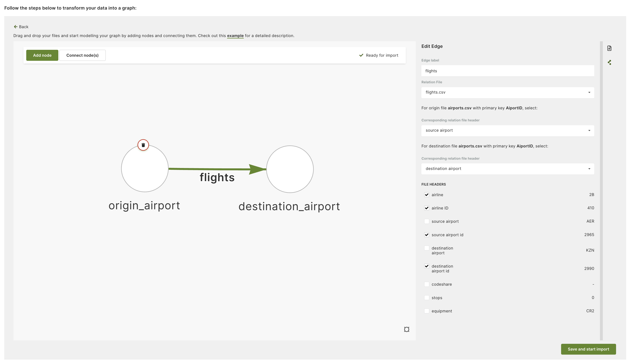Click the sample value CR2
Screen dimensions: 629x364
pyautogui.click(x=590, y=311)
